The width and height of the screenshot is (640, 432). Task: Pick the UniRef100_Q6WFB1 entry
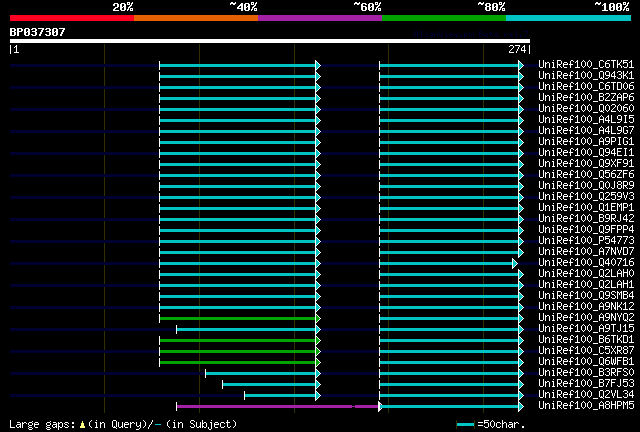click(x=586, y=362)
